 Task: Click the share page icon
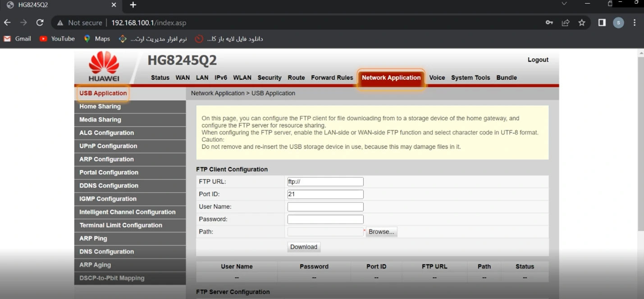point(566,23)
